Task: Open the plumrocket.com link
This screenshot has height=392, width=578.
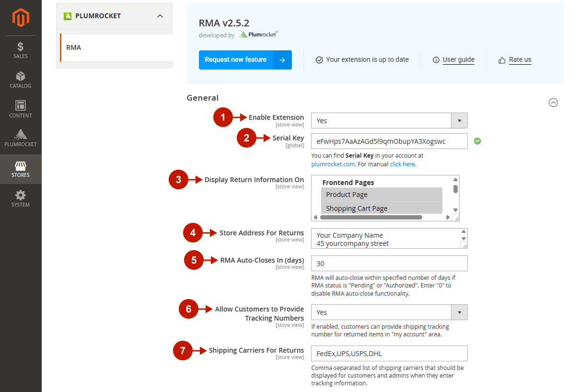Action: click(x=333, y=164)
